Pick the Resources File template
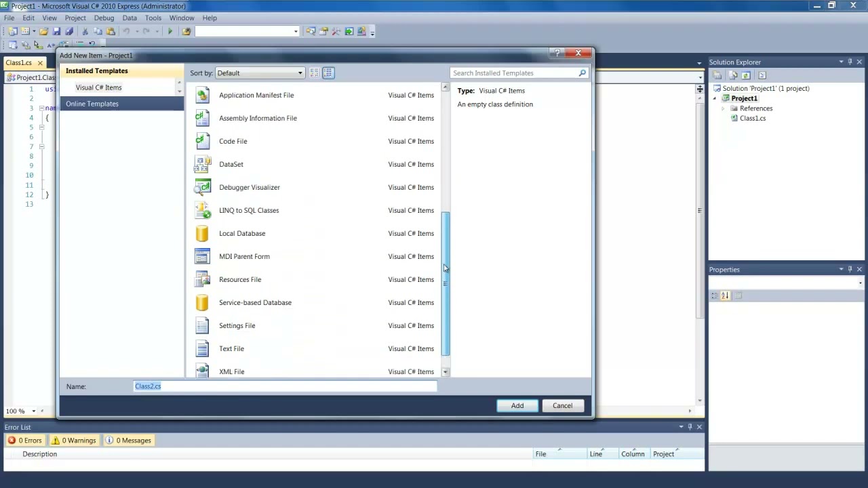 point(314,279)
